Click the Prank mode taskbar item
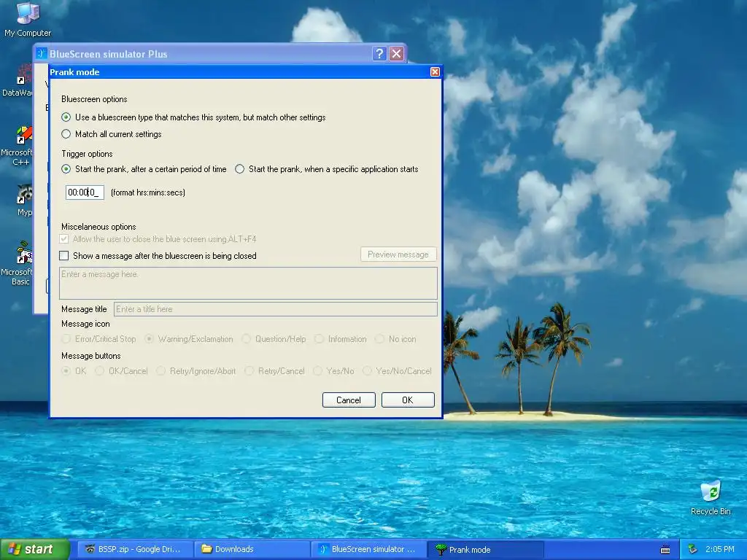The image size is (747, 560). pyautogui.click(x=485, y=550)
